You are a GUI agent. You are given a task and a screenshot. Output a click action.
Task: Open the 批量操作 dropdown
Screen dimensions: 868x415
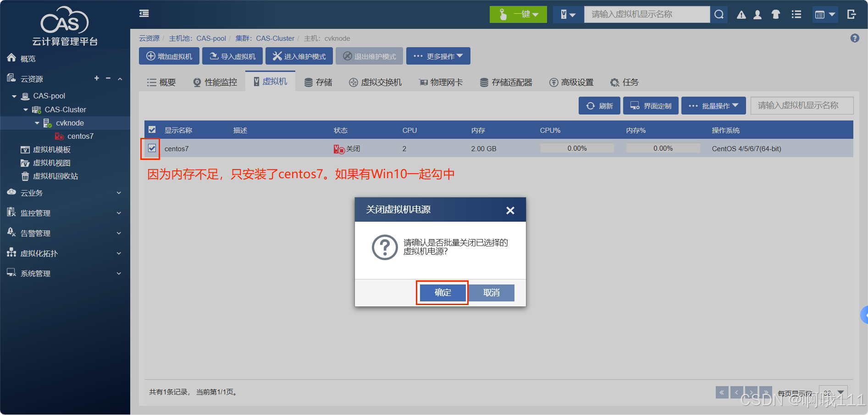pyautogui.click(x=713, y=105)
